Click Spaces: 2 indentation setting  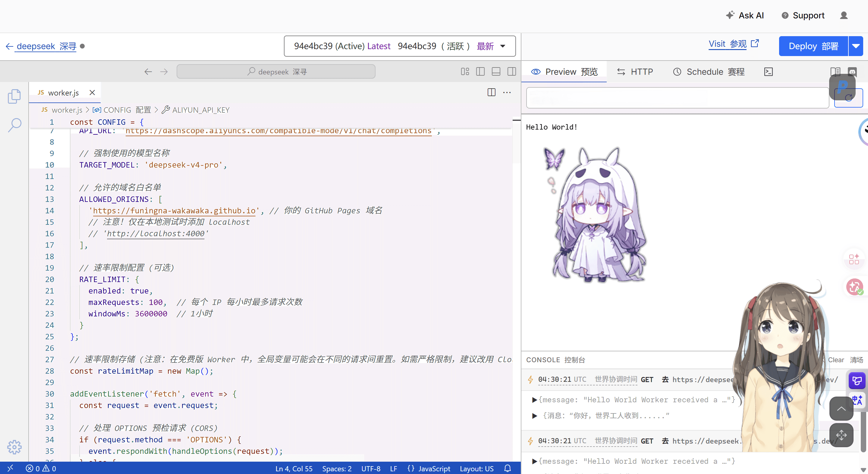click(337, 469)
